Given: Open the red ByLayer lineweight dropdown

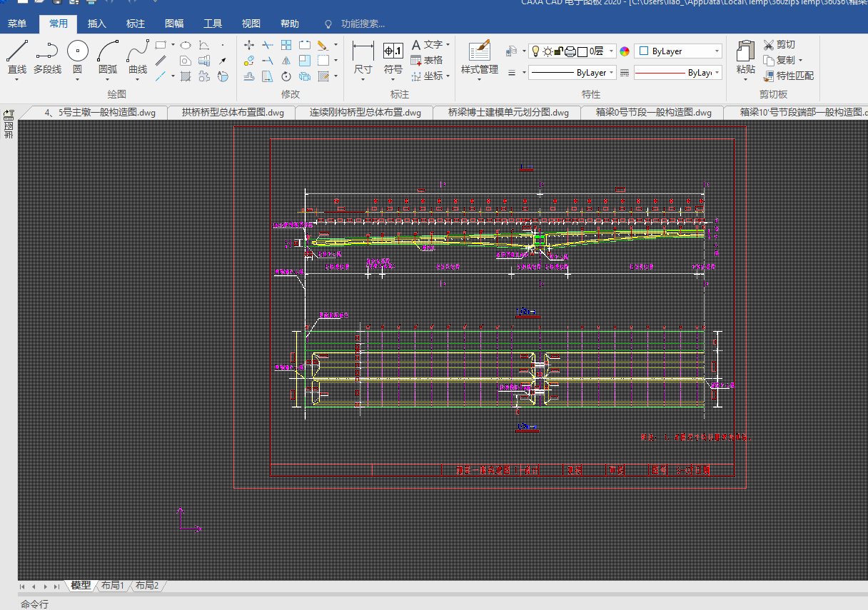Looking at the screenshot, I should (678, 73).
